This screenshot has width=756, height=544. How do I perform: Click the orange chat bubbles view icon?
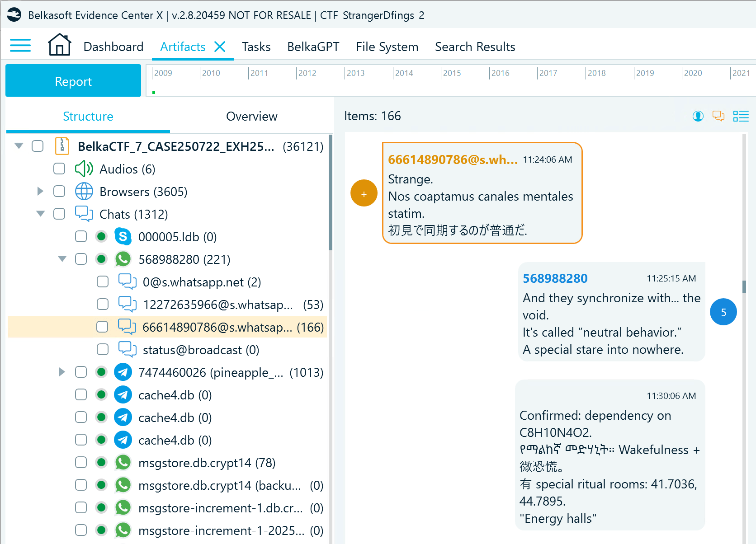[x=718, y=116]
